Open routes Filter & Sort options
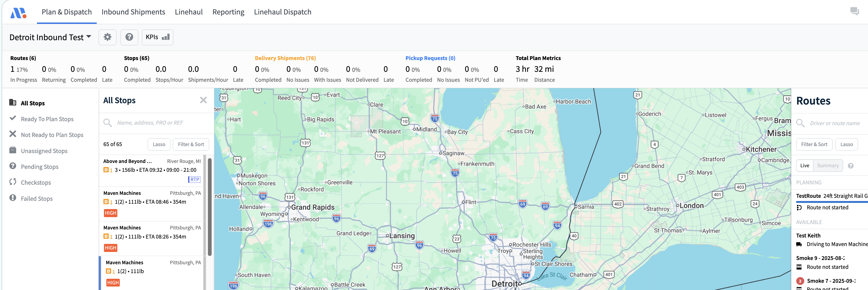This screenshot has width=868, height=290. click(814, 144)
